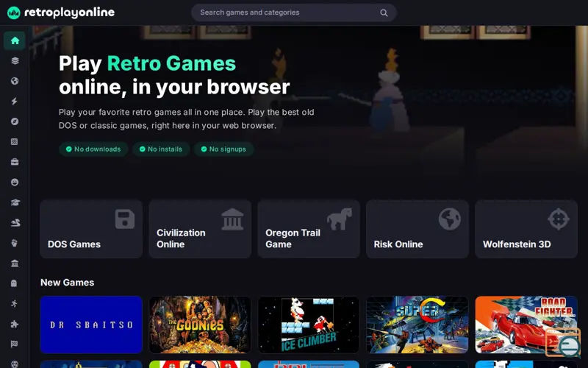Screen dimensions: 588x368
Task: Select the ghost sidebar icon
Action: coord(15,283)
